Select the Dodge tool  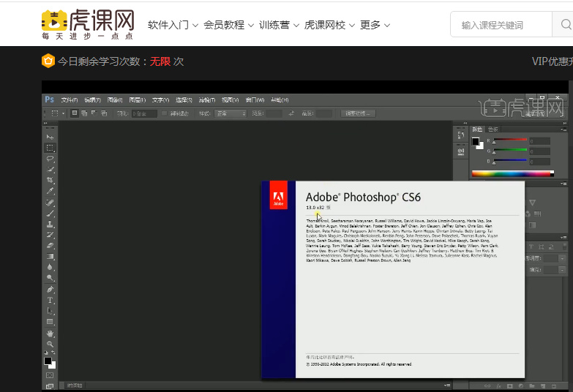click(x=50, y=278)
